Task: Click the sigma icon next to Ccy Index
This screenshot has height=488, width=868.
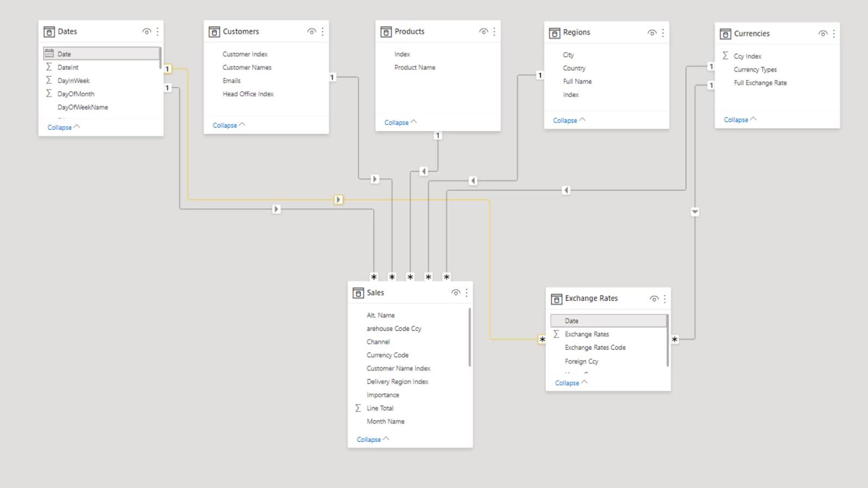Action: click(x=725, y=56)
